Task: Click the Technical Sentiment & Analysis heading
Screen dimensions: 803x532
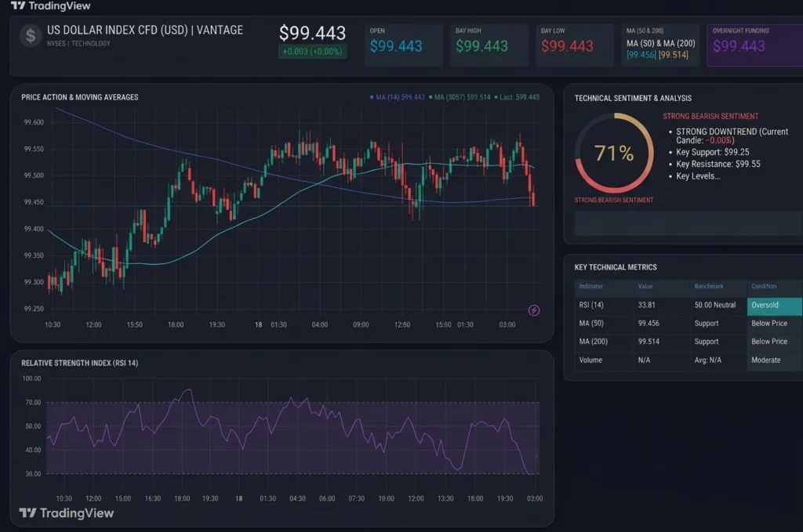Action: 633,98
